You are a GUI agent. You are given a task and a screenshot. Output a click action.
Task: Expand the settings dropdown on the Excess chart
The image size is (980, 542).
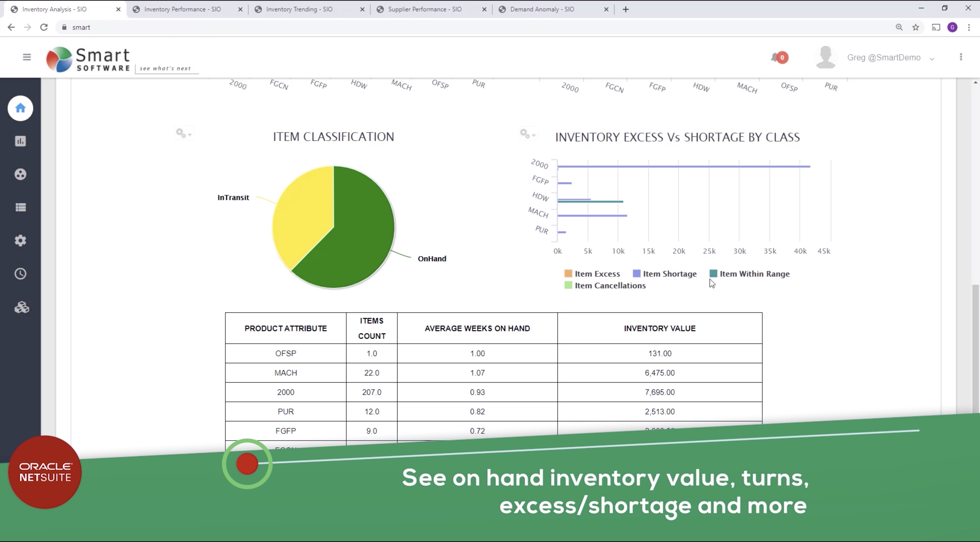pos(528,134)
